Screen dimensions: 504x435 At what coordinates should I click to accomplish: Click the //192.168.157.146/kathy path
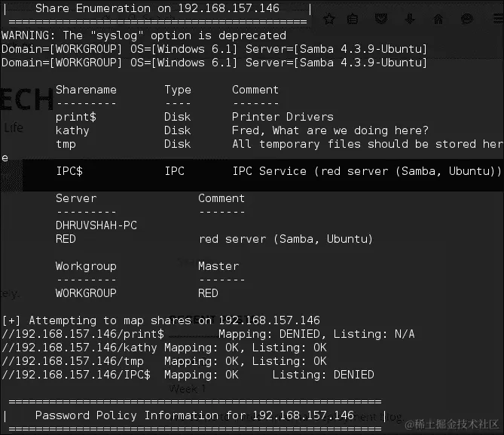pyautogui.click(x=79, y=348)
